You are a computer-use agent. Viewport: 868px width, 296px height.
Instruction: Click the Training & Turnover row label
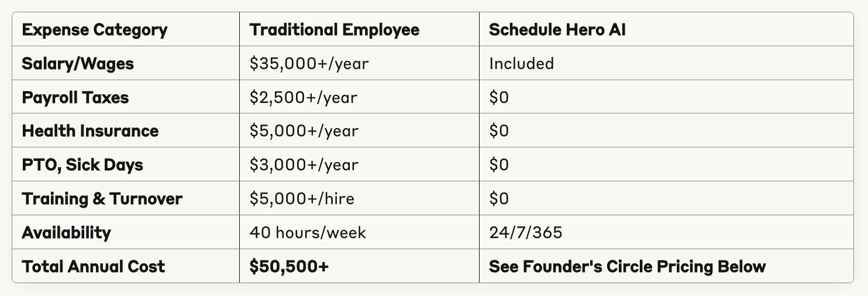tap(102, 198)
